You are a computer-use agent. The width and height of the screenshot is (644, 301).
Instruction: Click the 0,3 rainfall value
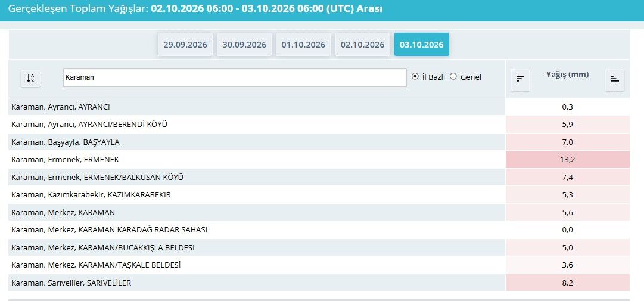click(567, 107)
